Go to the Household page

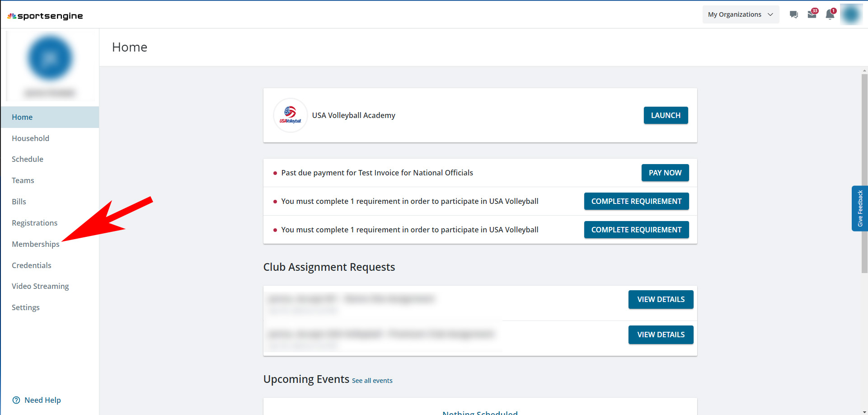[x=30, y=138]
